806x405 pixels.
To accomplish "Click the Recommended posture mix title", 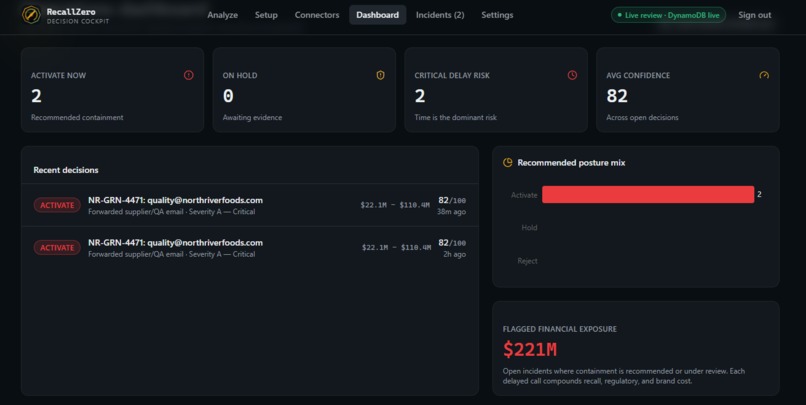I will (x=571, y=162).
